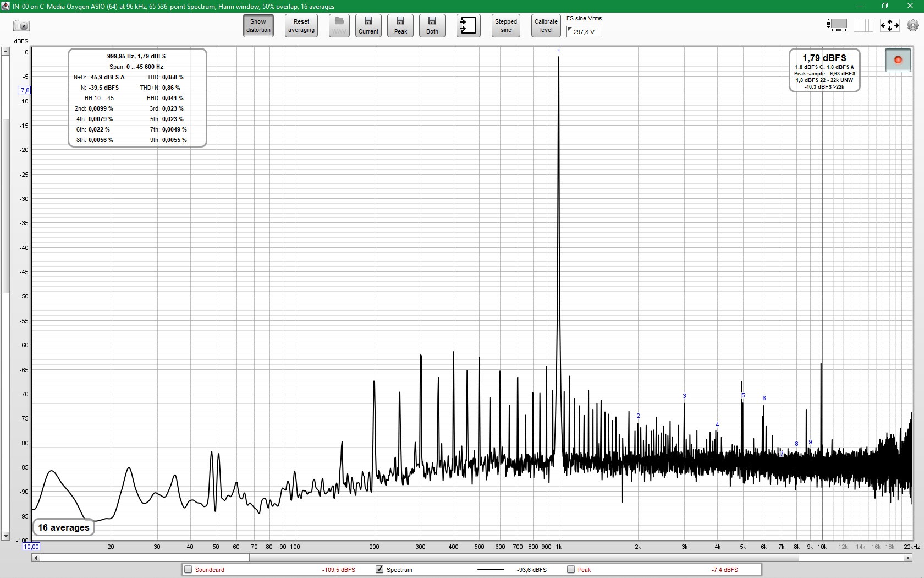This screenshot has height=578, width=924.
Task: Click Spectrum trace black line swatch
Action: pos(491,570)
